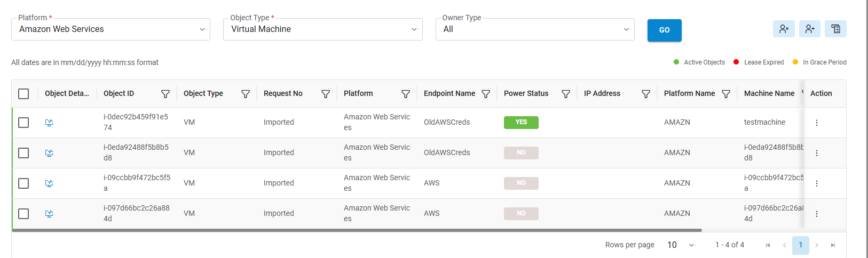
Task: Expand the Owner Type dropdown
Action: (535, 29)
